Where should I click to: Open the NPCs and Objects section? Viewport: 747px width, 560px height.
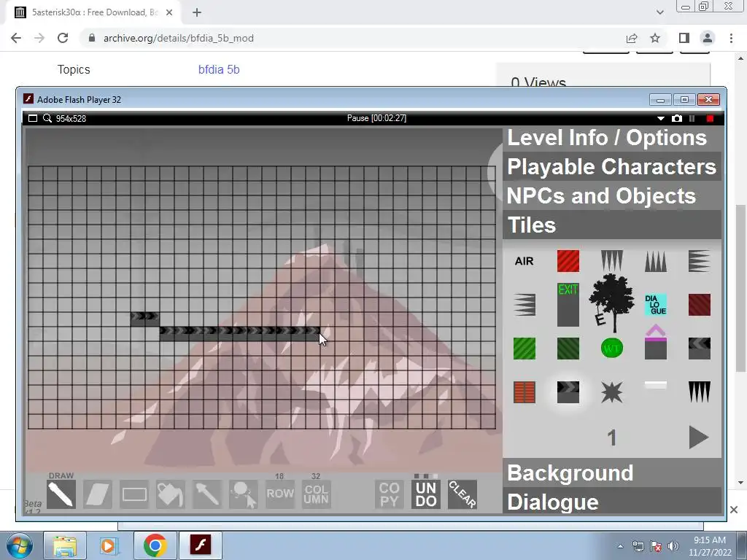(612, 195)
